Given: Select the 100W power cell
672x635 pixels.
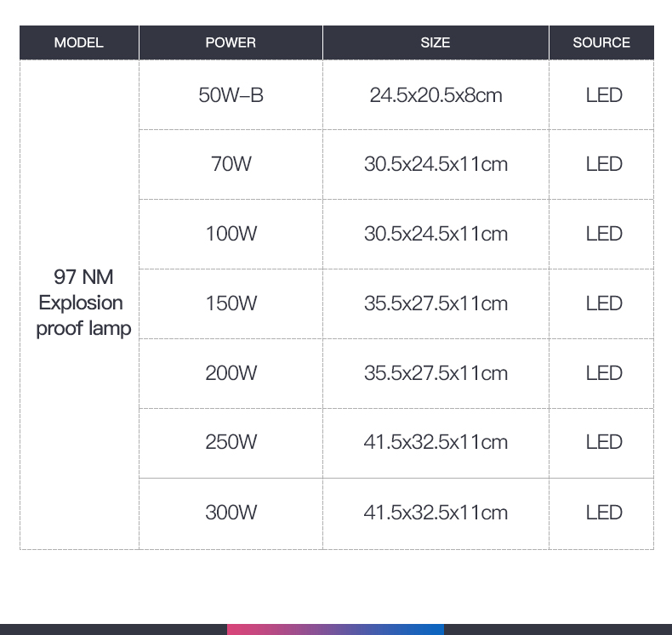Looking at the screenshot, I should [x=231, y=234].
